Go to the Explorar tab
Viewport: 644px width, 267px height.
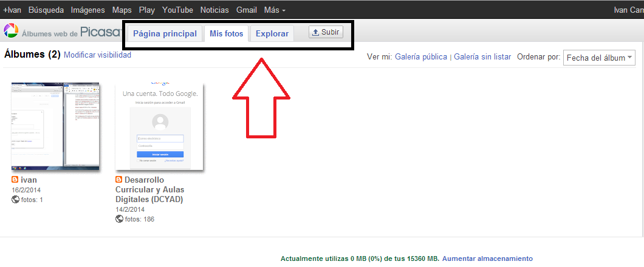point(272,33)
